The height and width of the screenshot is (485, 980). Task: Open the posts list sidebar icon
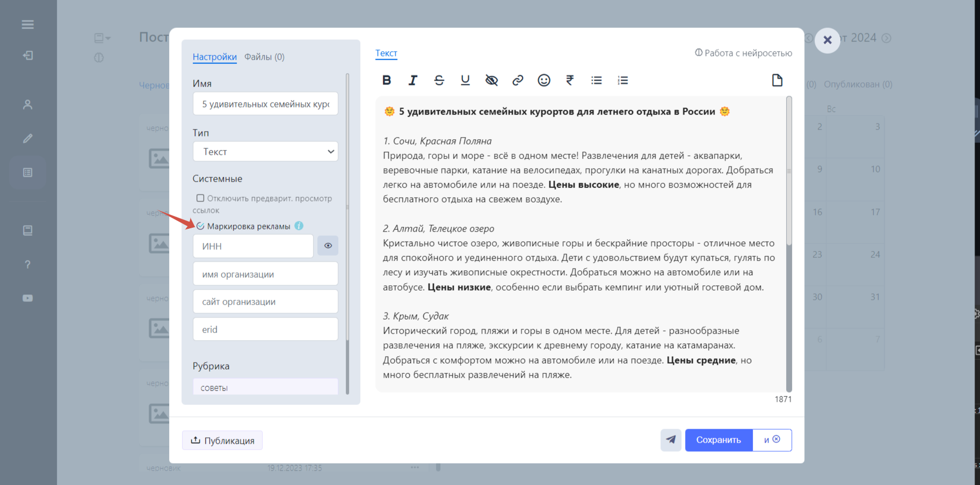pos(28,172)
